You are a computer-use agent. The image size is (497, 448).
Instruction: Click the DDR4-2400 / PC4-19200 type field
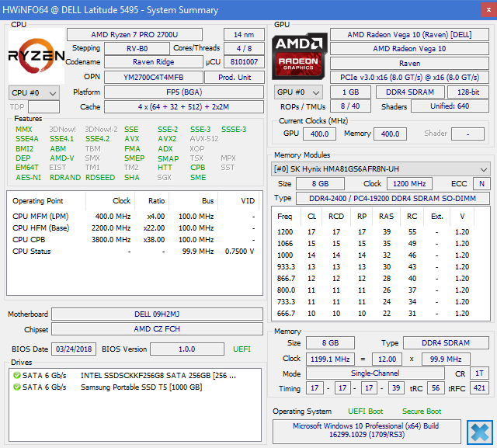coord(392,198)
